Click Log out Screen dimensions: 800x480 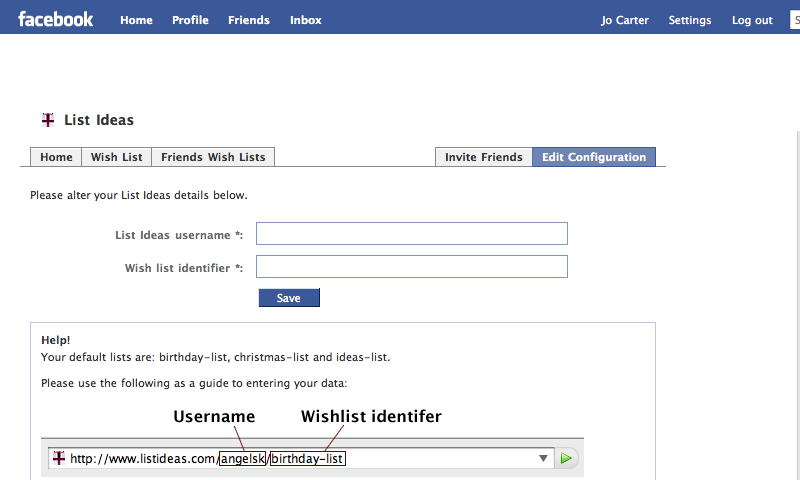coord(752,20)
